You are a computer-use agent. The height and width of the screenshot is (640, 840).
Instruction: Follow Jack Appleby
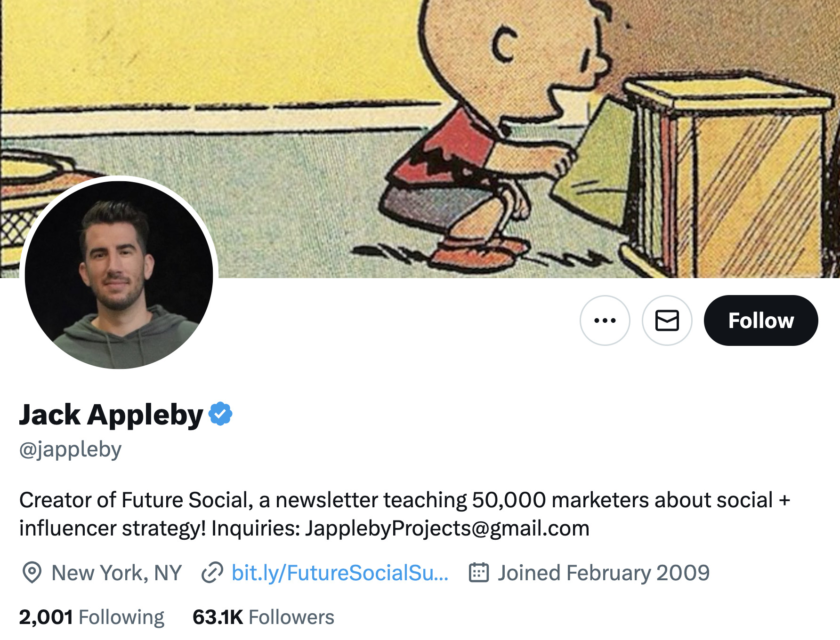(x=761, y=320)
